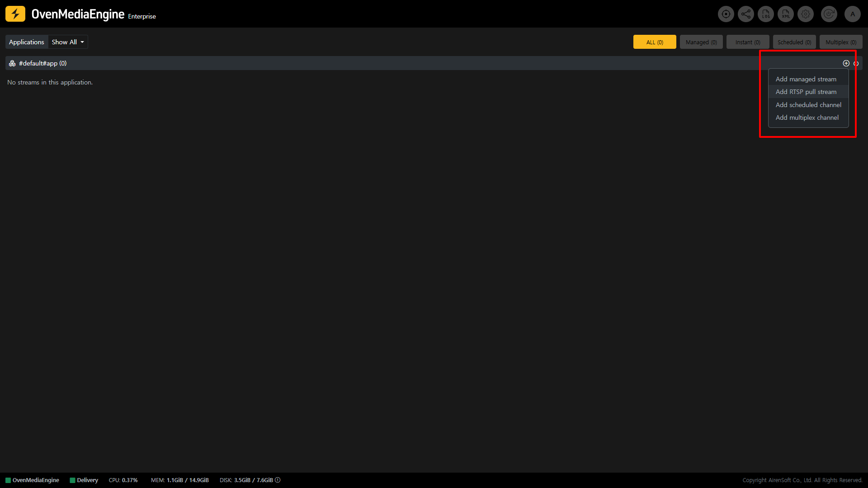Open settings gear icon in header

(805, 14)
